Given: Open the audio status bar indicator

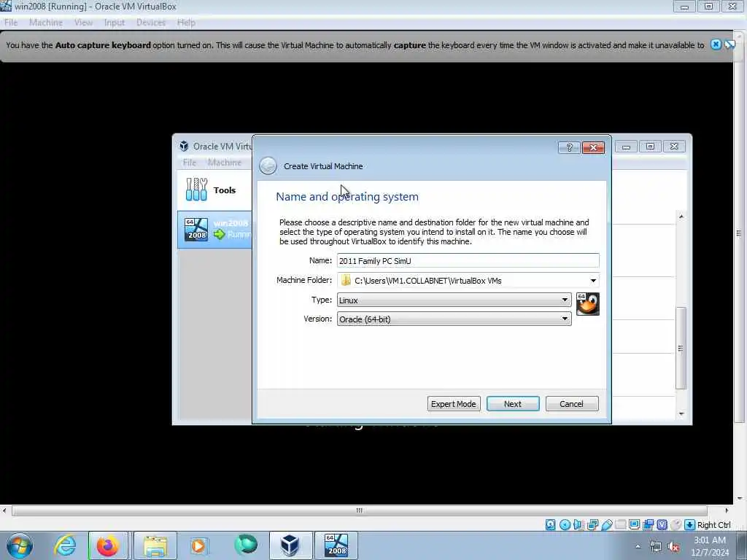Looking at the screenshot, I should coord(578,525).
